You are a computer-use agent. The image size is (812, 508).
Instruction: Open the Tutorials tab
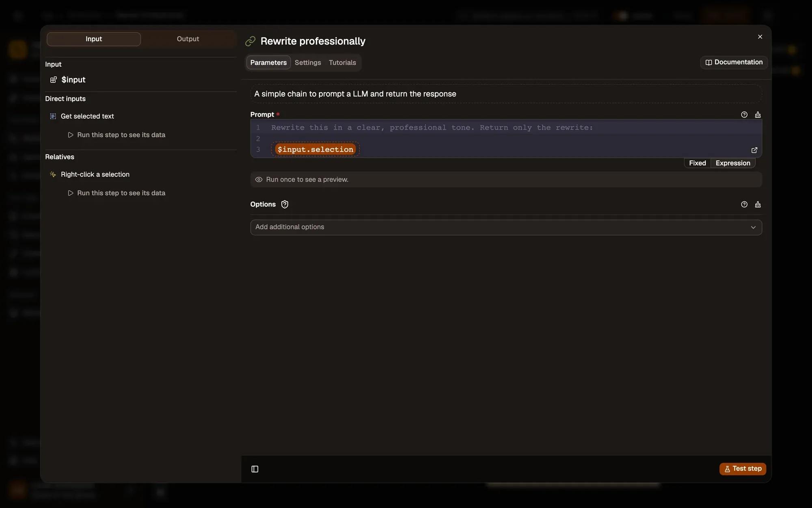click(x=342, y=63)
